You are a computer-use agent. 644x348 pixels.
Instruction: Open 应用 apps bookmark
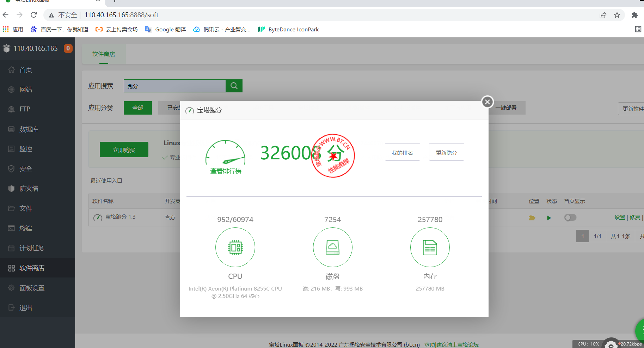[x=13, y=29]
